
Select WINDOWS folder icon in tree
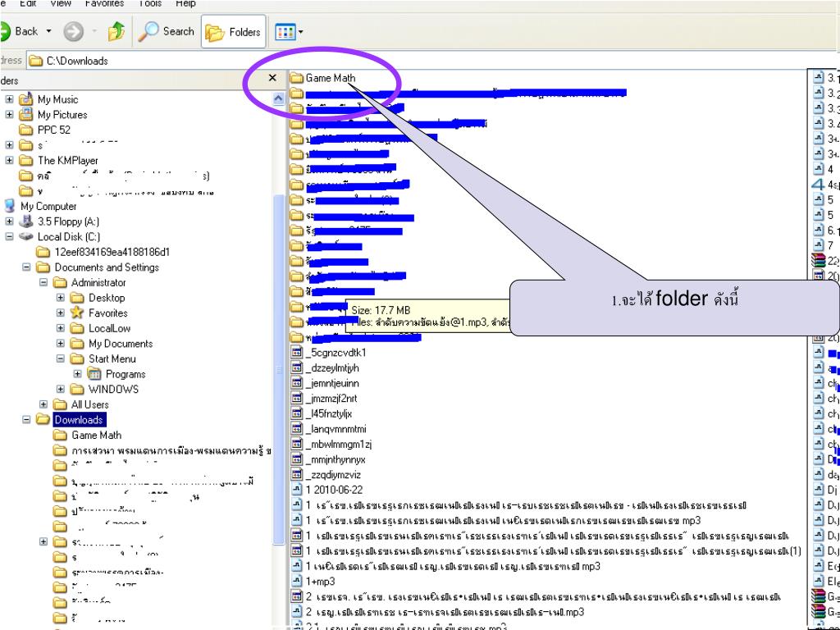tap(77, 390)
